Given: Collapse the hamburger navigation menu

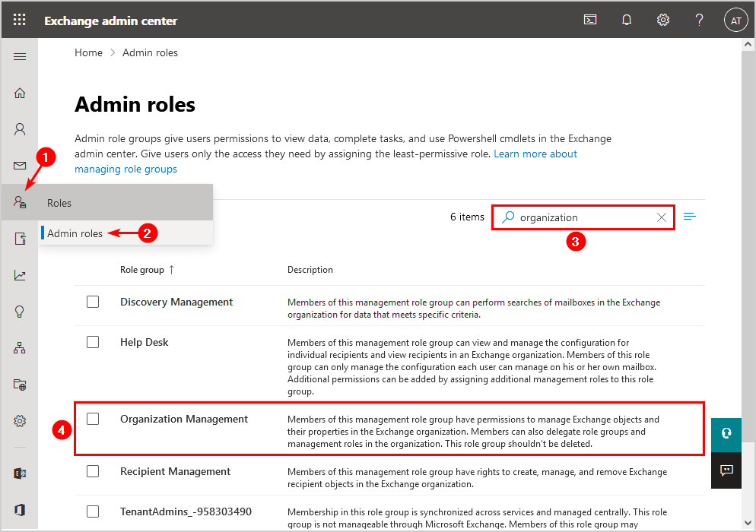Looking at the screenshot, I should coord(20,57).
